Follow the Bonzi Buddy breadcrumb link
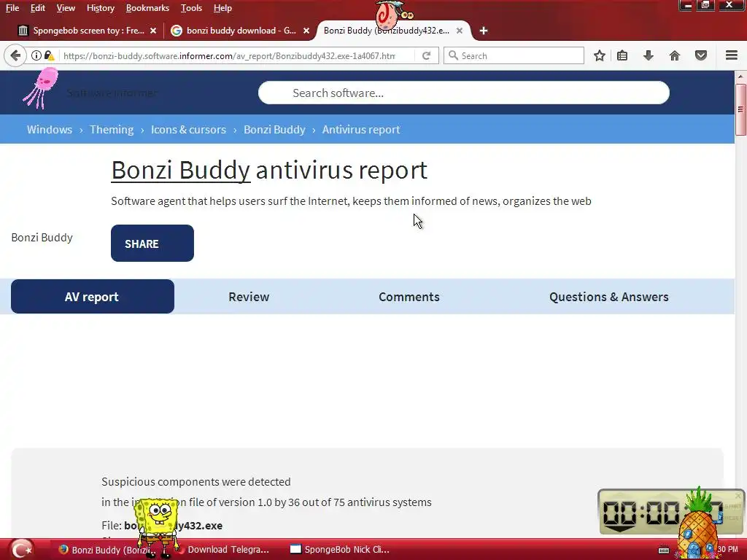The height and width of the screenshot is (560, 747). tap(274, 130)
